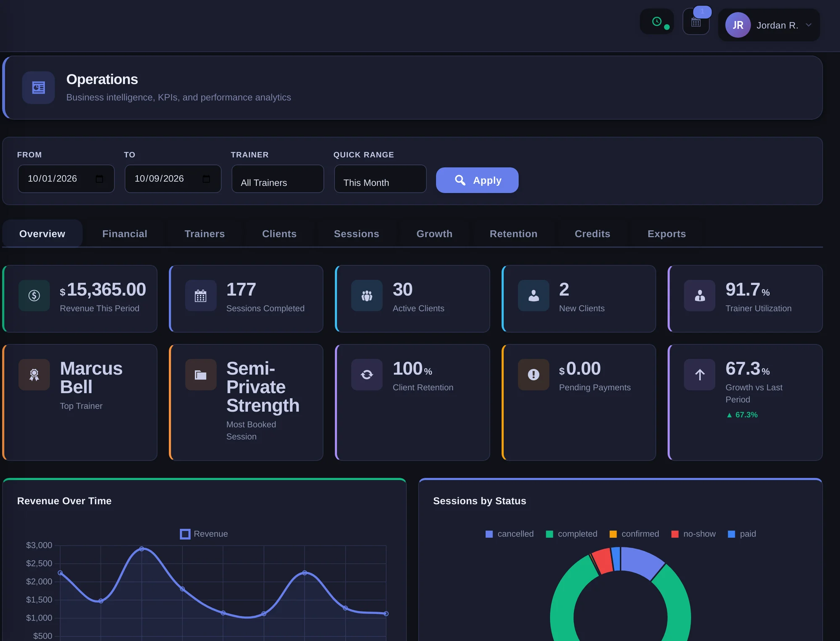Click the person icon on New Clients card
Screen dimensions: 840x641
pyautogui.click(x=533, y=296)
